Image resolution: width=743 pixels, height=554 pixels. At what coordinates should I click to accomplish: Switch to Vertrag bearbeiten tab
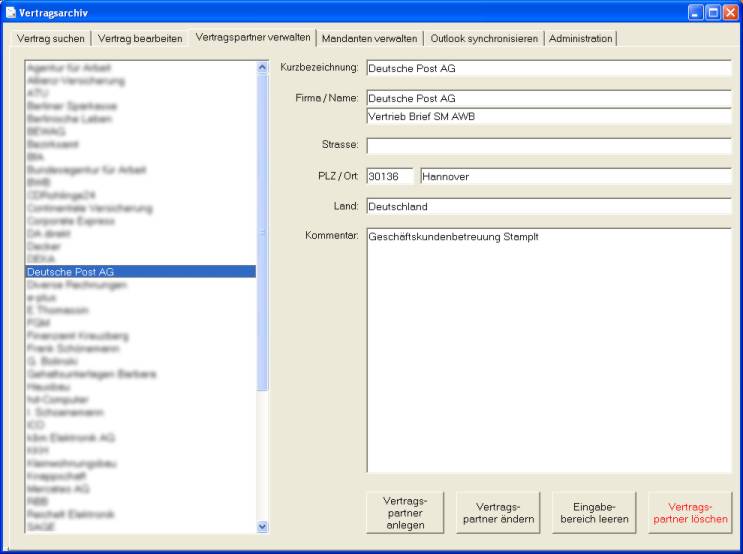click(139, 38)
